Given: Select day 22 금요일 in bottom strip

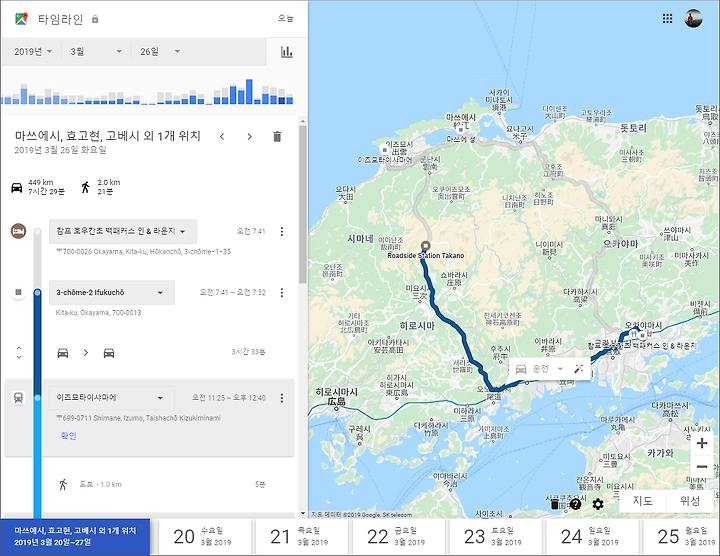Looking at the screenshot, I should pyautogui.click(x=398, y=537).
